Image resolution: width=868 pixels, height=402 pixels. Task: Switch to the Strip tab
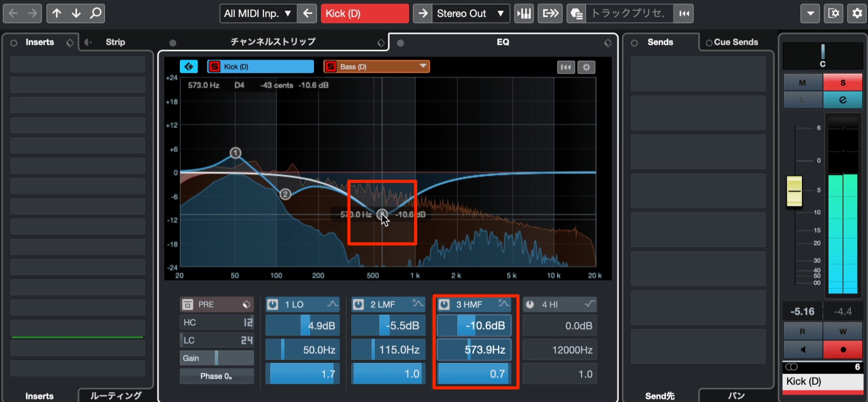(x=115, y=42)
